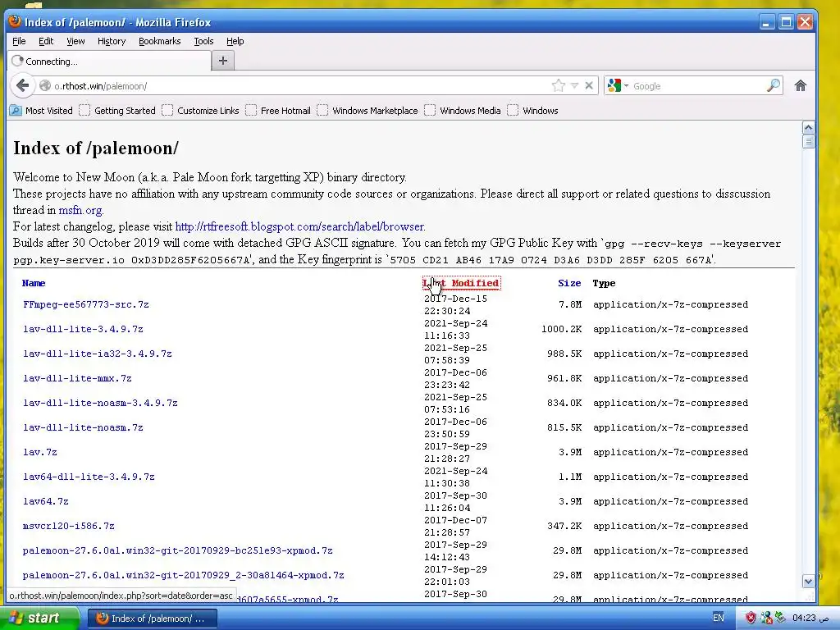The width and height of the screenshot is (840, 630).
Task: Download lav-dll-lite-mmx.7z
Action: (77, 378)
